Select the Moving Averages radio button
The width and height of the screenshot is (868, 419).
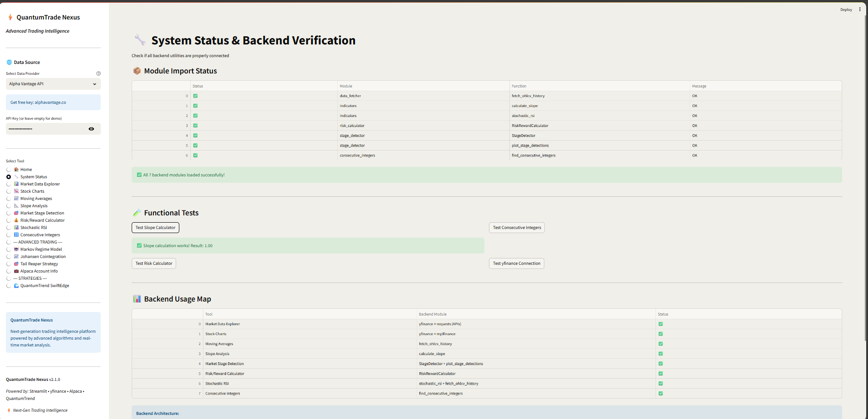[9, 199]
